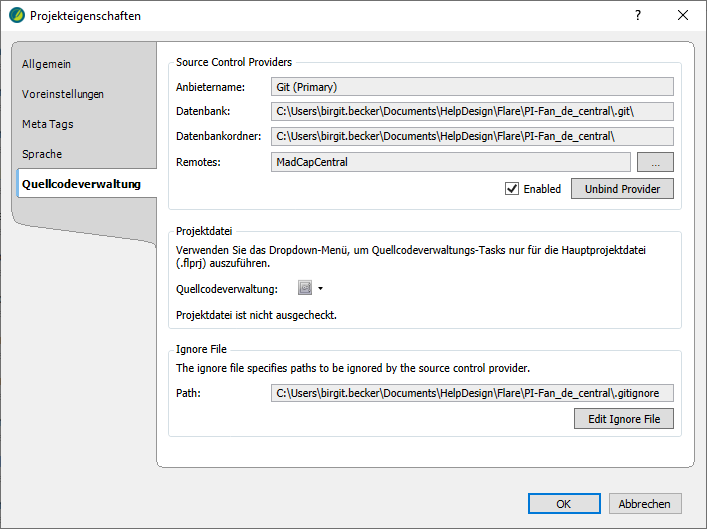Confirm the dialog with OK
Image resolution: width=707 pixels, height=529 pixels.
(x=564, y=504)
